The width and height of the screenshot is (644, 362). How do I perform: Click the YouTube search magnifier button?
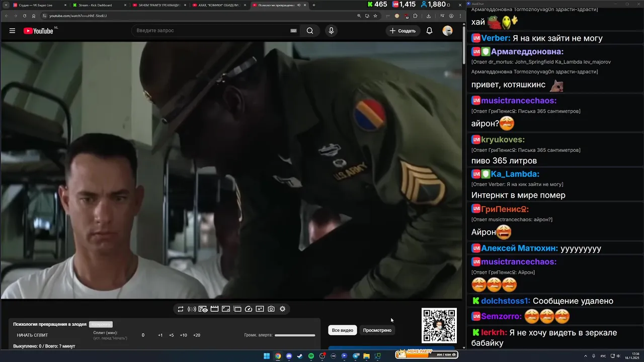[310, 31]
